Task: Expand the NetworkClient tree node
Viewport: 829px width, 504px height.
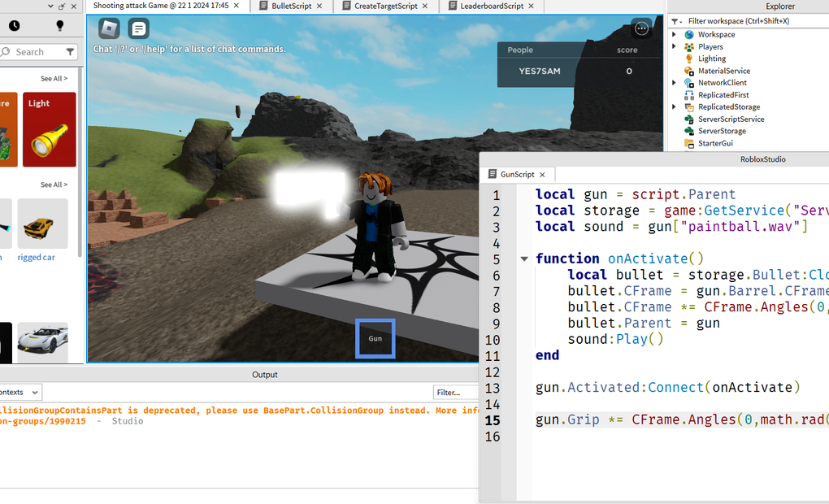Action: coord(674,82)
